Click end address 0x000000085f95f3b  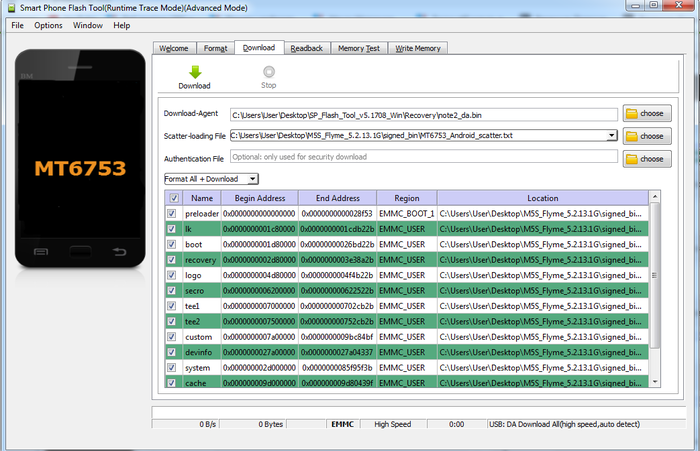tap(338, 367)
